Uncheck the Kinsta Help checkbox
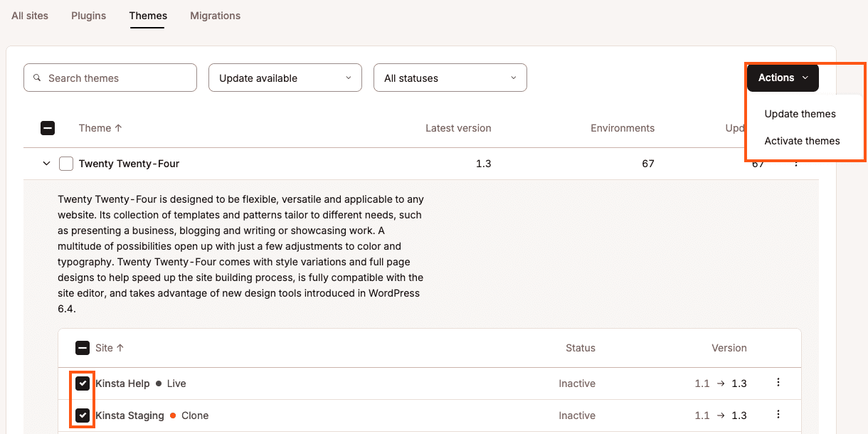This screenshot has width=868, height=434. pos(83,383)
